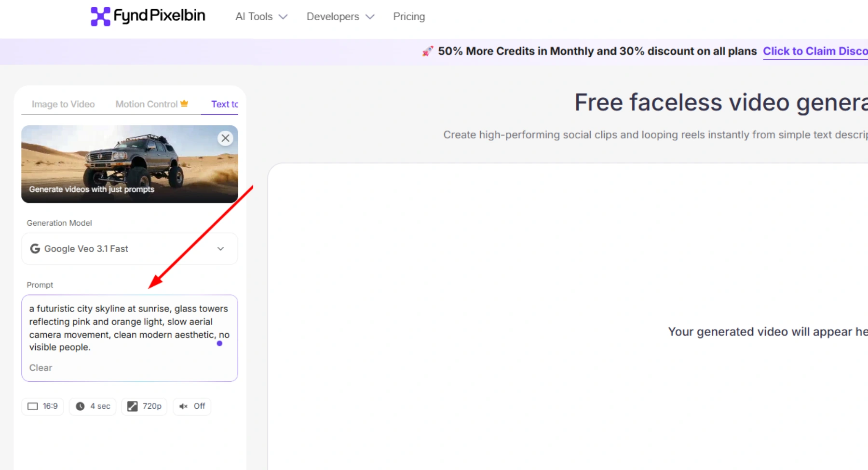
Task: Change the 720p resolution setting
Action: [144, 406]
